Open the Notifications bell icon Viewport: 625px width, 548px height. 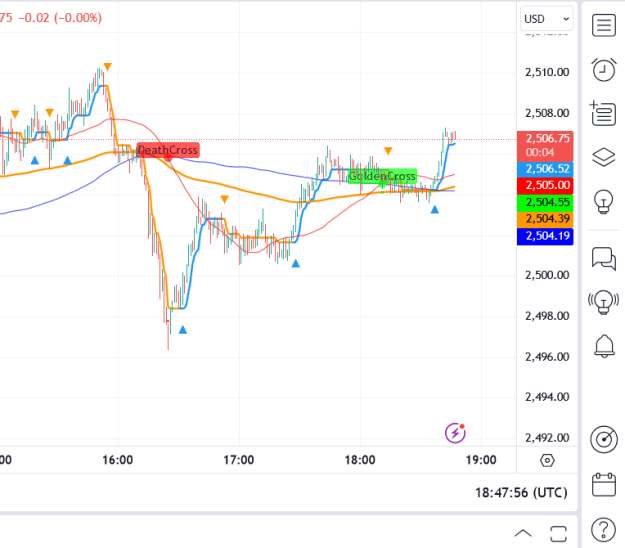coord(604,346)
